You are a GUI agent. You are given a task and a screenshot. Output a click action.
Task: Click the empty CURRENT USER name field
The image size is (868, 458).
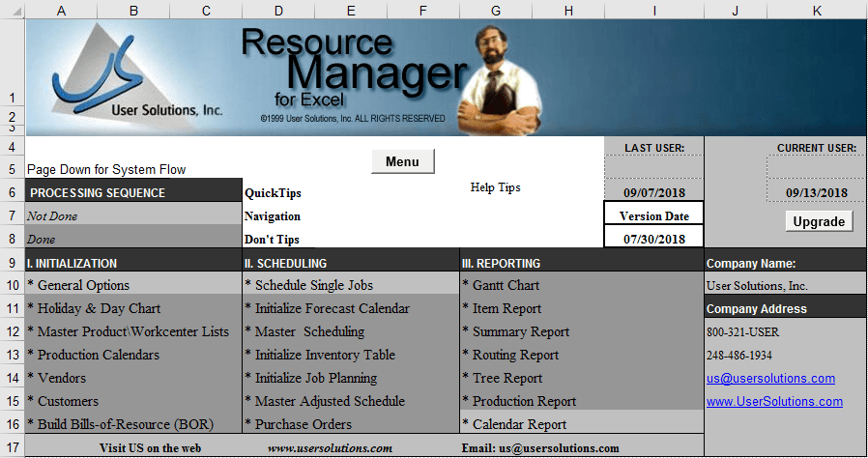click(x=817, y=166)
